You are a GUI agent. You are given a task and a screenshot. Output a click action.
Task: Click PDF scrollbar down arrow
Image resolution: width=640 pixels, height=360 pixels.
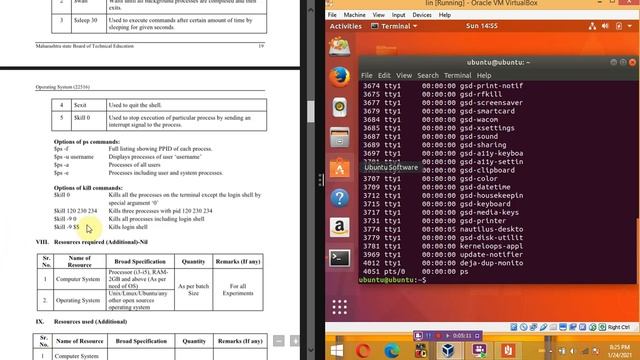pyautogui.click(x=311, y=350)
